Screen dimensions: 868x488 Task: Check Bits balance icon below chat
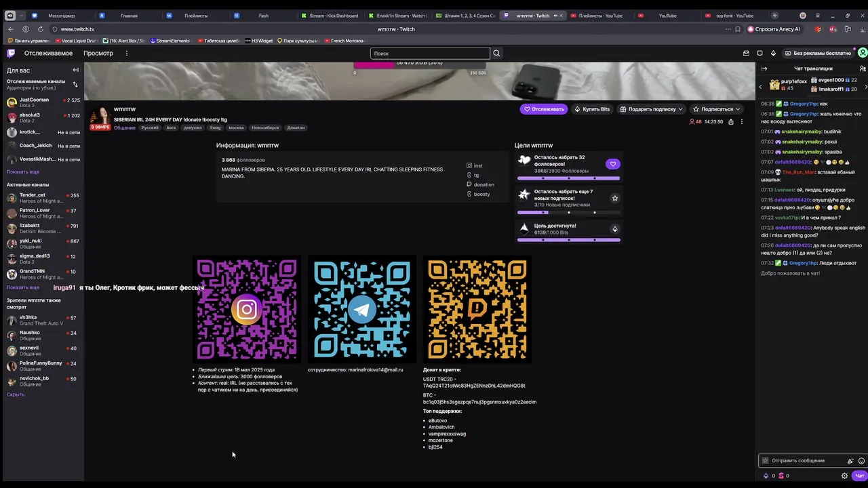pos(766,476)
